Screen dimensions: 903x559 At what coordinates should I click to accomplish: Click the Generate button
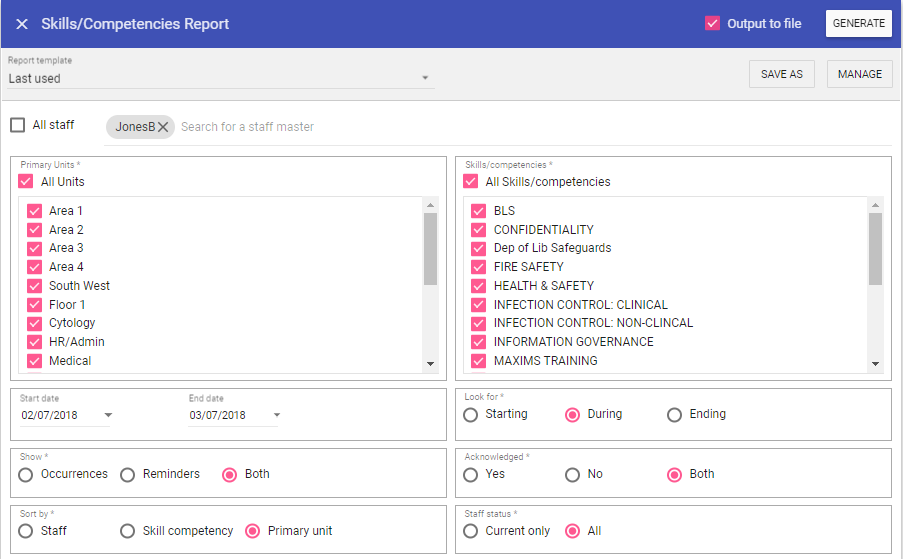point(858,24)
